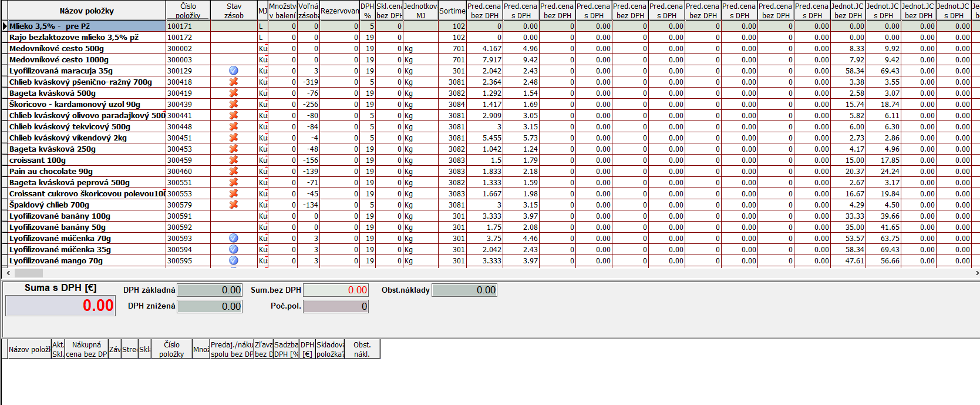Click blue check icon for Lyofilizované mango 70g
The image size is (980, 405).
click(234, 260)
